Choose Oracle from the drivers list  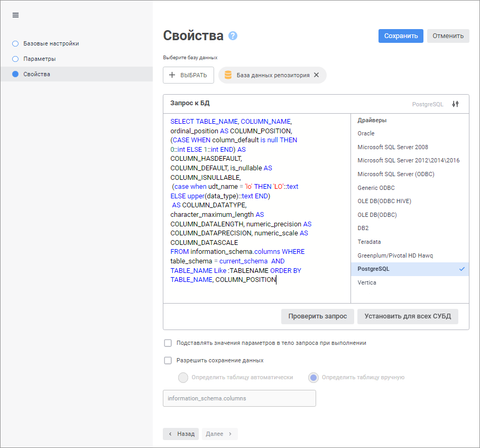(366, 133)
